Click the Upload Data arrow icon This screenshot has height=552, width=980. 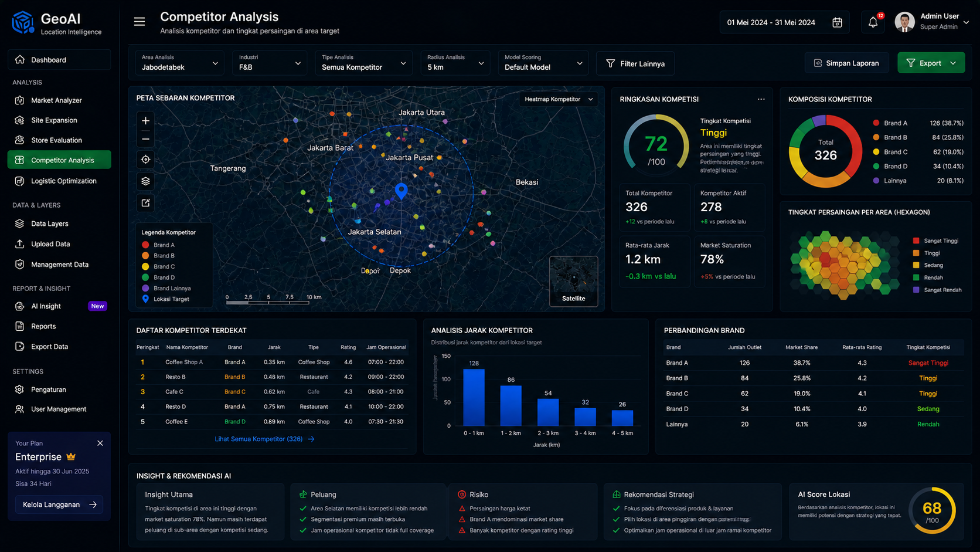click(x=20, y=244)
